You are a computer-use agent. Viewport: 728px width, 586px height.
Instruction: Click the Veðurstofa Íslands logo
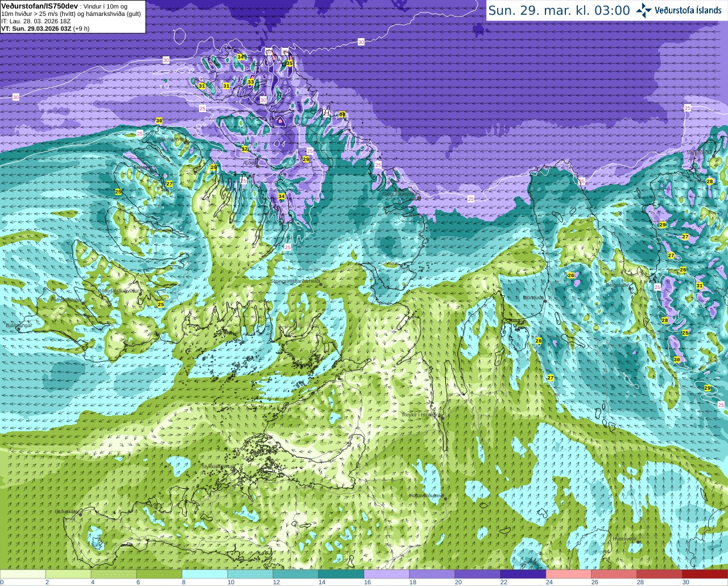[679, 10]
